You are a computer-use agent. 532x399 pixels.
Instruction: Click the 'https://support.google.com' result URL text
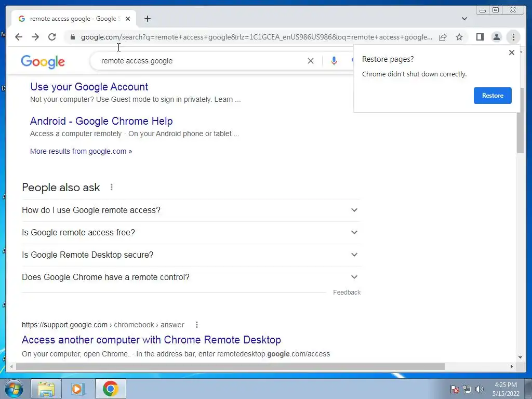point(64,325)
